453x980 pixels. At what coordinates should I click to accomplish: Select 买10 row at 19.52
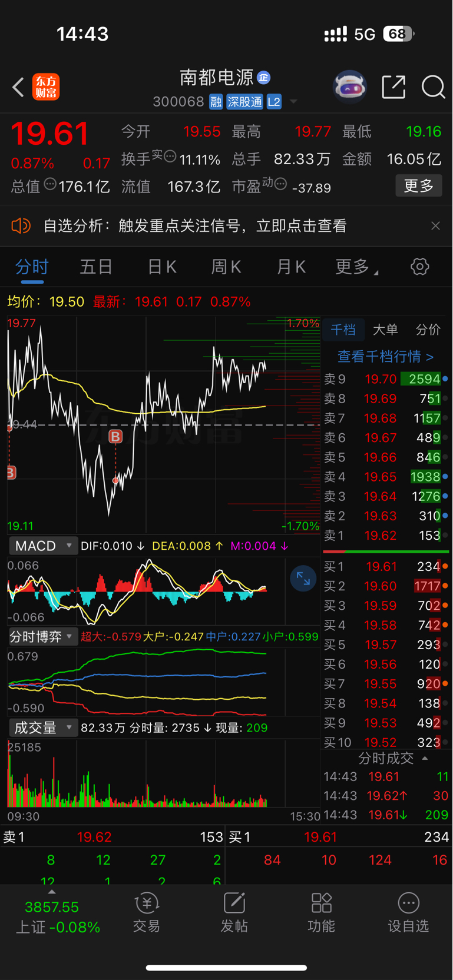point(385,742)
